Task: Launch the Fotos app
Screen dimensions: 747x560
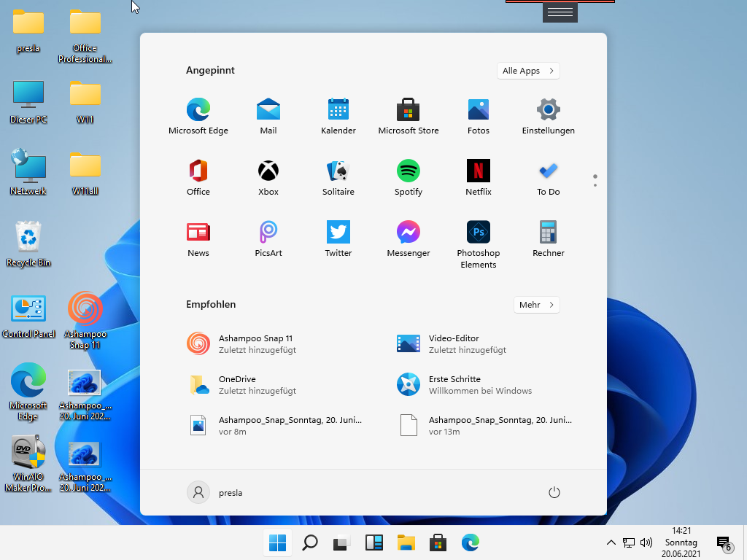Action: [x=479, y=117]
